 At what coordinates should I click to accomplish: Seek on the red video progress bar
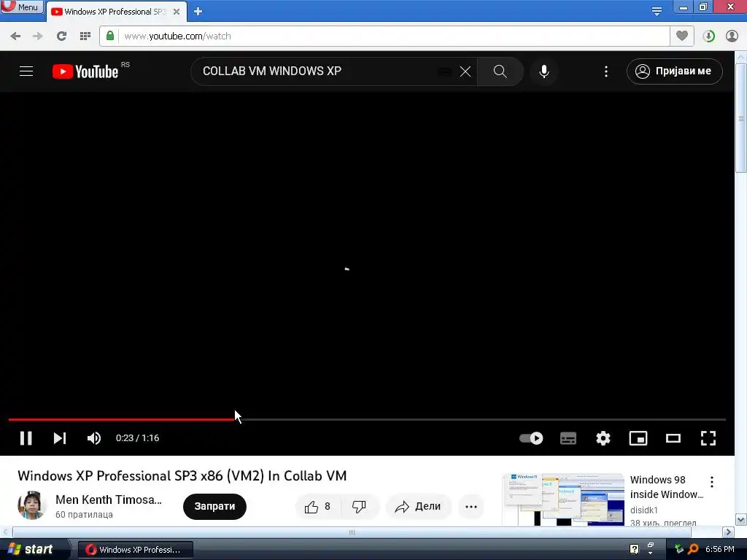tap(367, 419)
